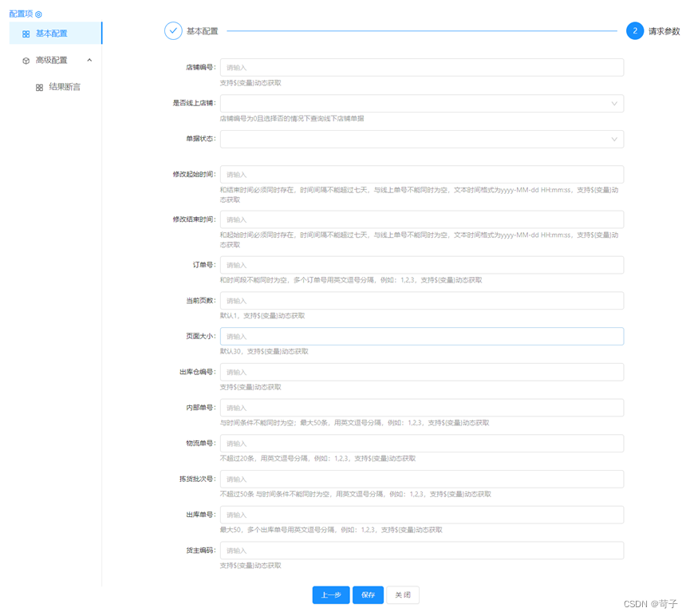Focus the 物流单号 input field
The image size is (690, 616).
pyautogui.click(x=421, y=444)
